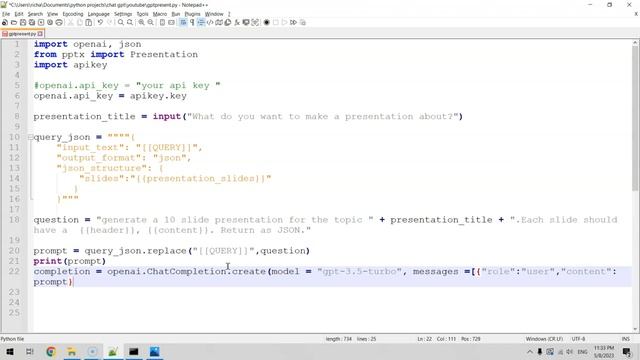Click the Close All toolbar icon
The height and width of the screenshot is (360, 640).
50,22
